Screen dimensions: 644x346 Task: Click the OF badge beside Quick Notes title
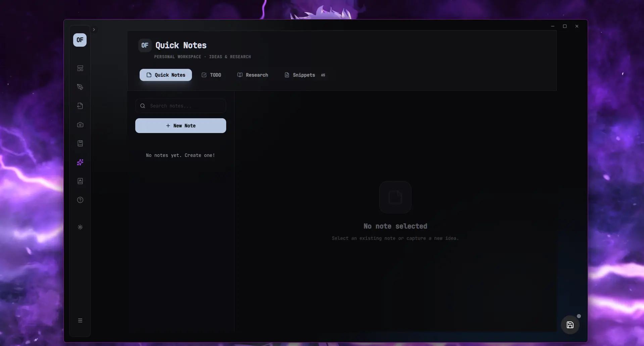pos(145,45)
